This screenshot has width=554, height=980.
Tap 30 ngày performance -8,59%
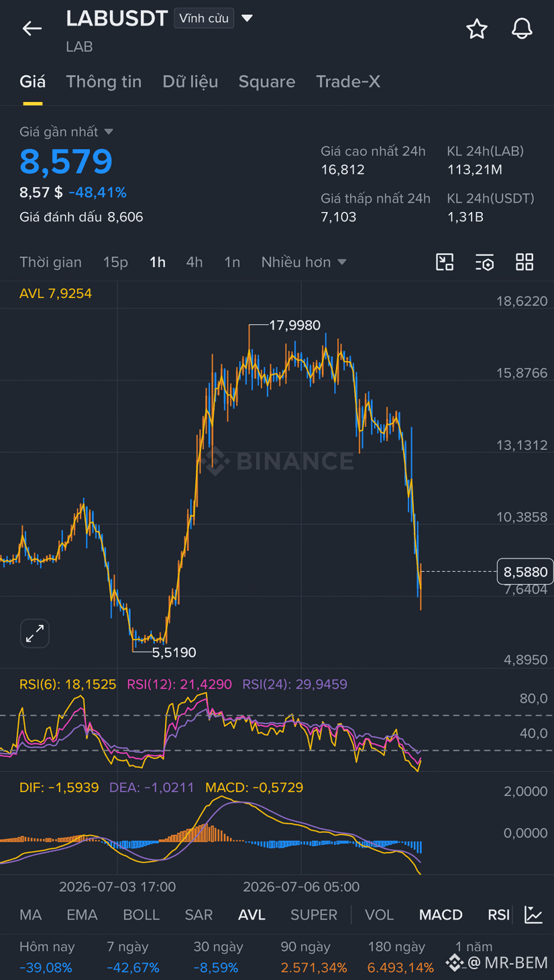216,967
